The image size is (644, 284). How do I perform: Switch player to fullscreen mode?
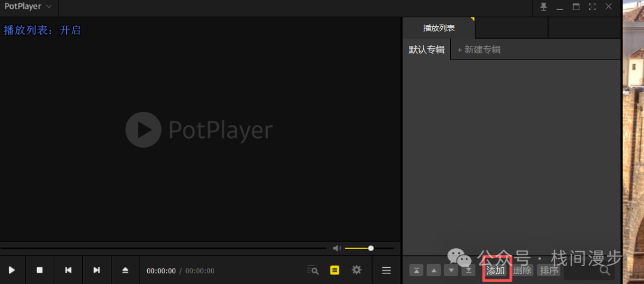[592, 7]
